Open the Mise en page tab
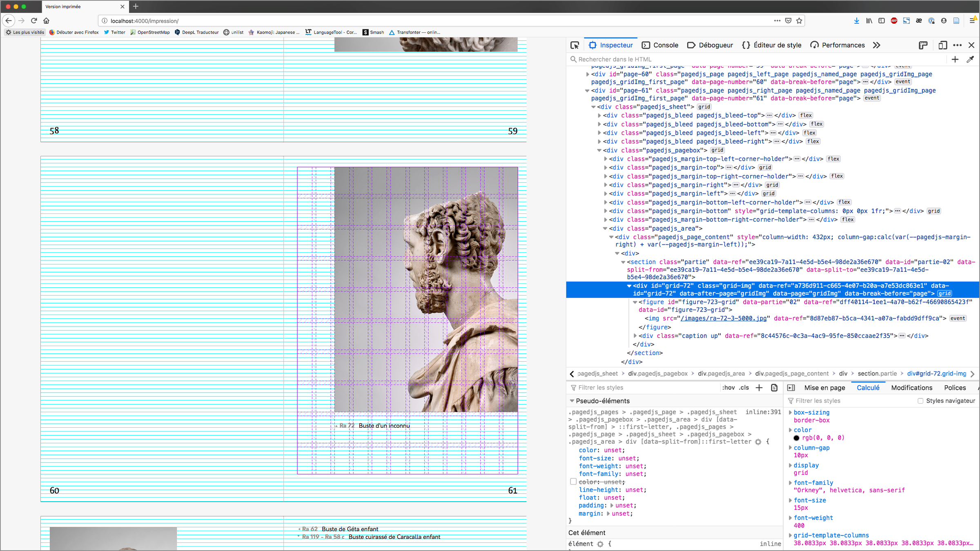This screenshot has height=551, width=980. tap(824, 388)
